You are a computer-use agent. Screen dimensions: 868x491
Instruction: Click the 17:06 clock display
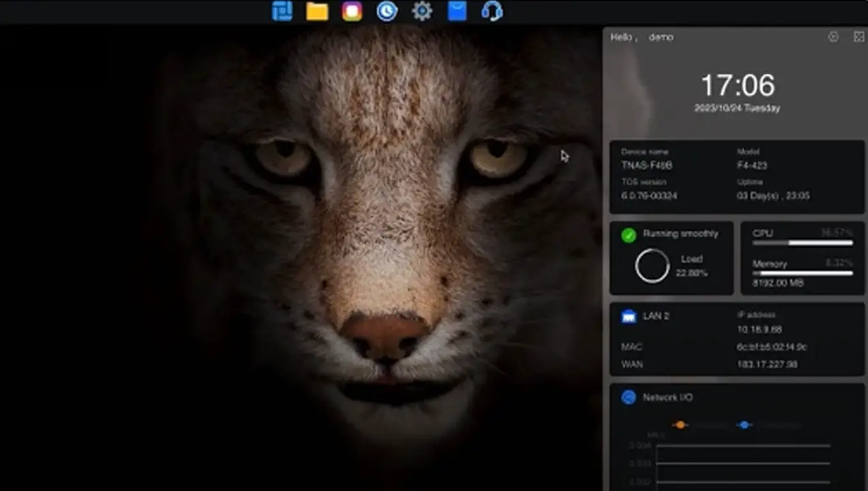pos(738,86)
